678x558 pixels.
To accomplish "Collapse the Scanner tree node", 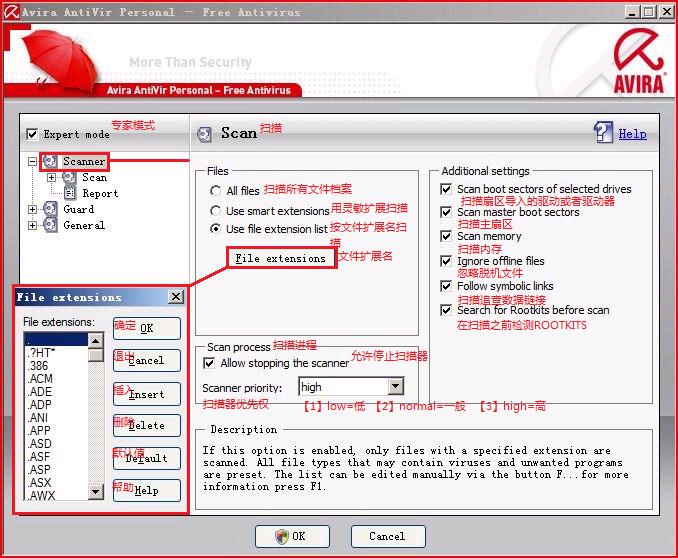I will 32,161.
